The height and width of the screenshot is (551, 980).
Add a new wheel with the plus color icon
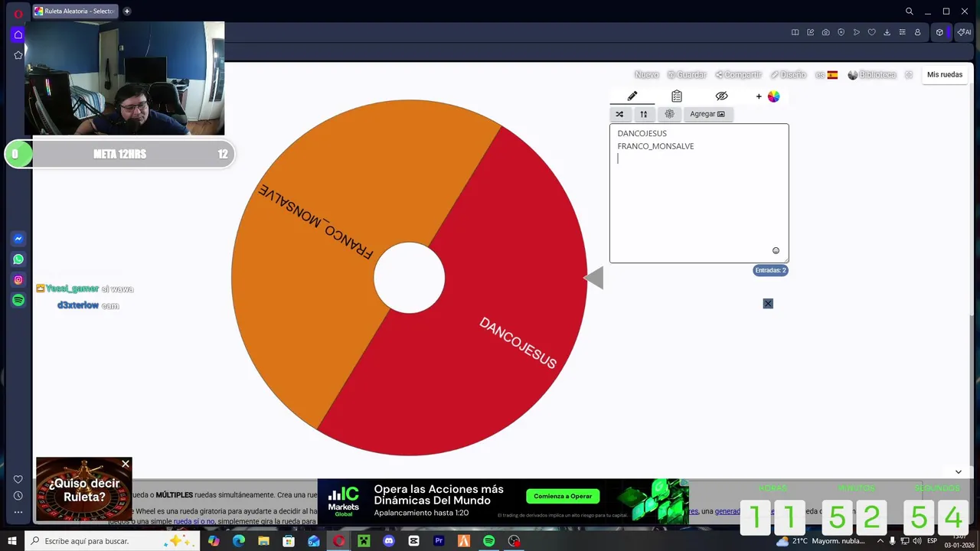pos(767,96)
